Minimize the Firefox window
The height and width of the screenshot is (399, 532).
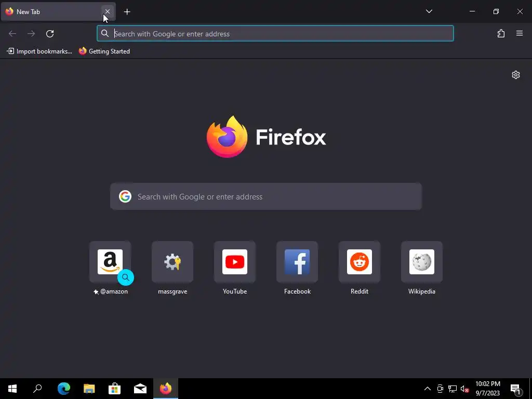472,11
